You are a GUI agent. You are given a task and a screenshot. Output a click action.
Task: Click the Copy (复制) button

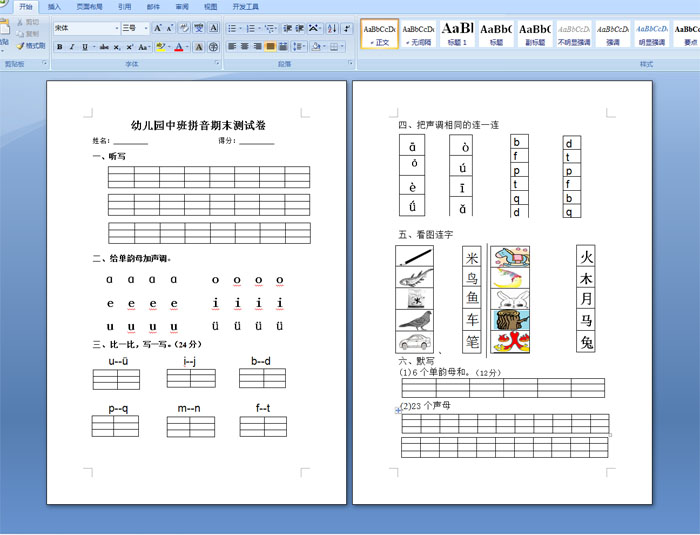coord(28,34)
